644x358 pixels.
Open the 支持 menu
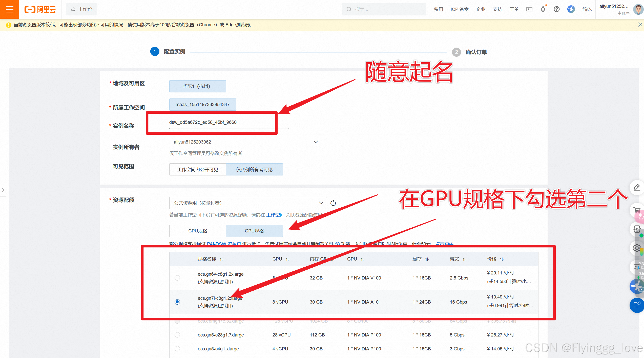[497, 9]
